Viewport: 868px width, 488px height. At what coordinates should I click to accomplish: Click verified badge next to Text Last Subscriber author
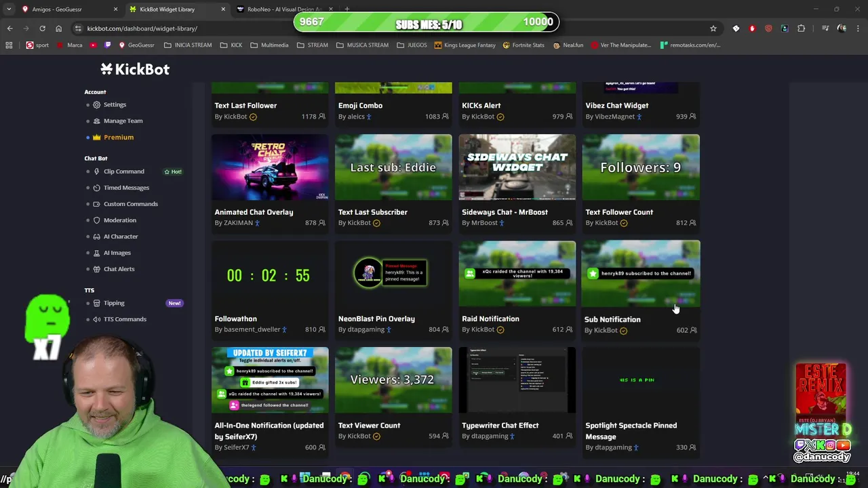(376, 223)
